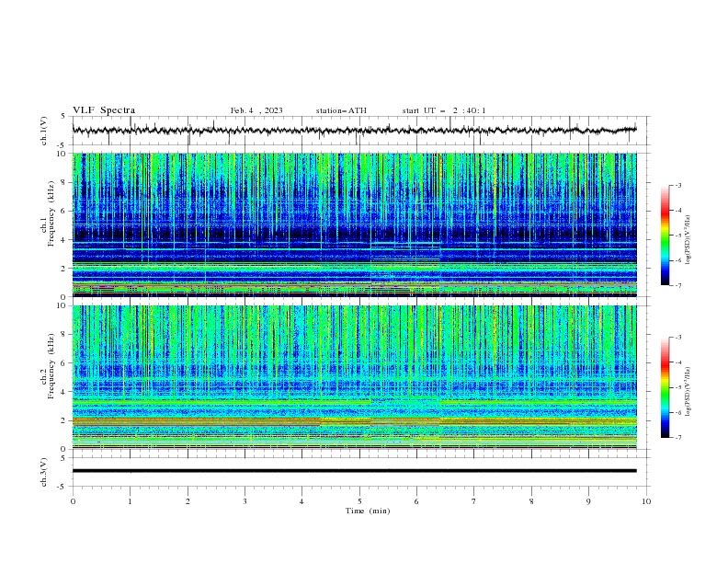The image size is (728, 563).
Task: Click time axis tick label '10'
Action: [646, 501]
